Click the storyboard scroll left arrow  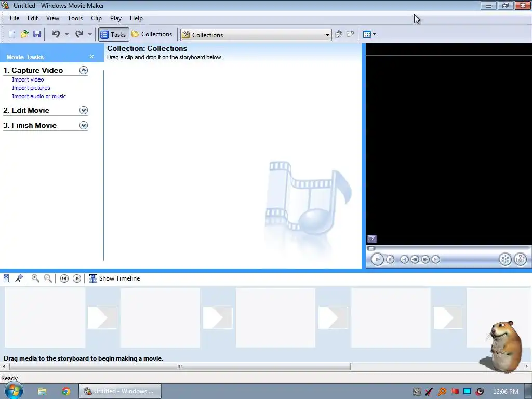click(4, 366)
